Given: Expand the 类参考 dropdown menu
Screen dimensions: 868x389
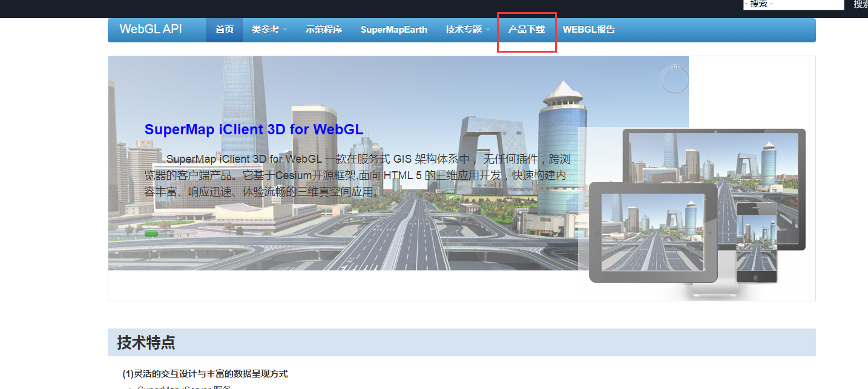Looking at the screenshot, I should point(269,30).
